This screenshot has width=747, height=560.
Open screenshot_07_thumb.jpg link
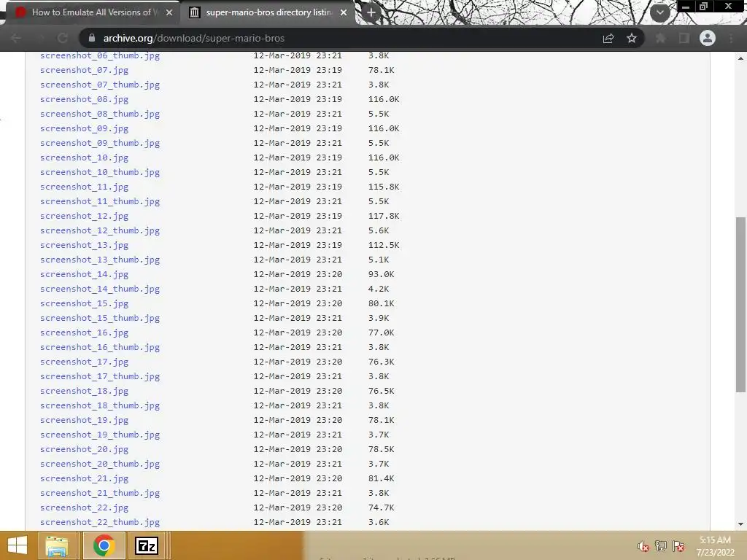click(100, 85)
